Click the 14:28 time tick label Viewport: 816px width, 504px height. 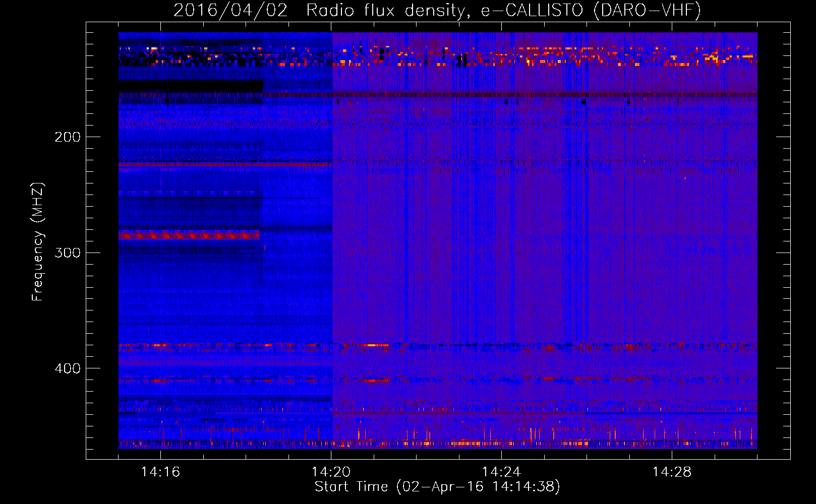click(x=672, y=472)
